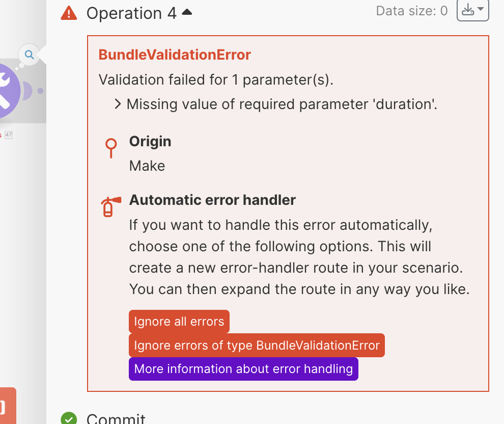This screenshot has width=504, height=424.
Task: Click the small 47 badge under the module
Action: [8, 135]
